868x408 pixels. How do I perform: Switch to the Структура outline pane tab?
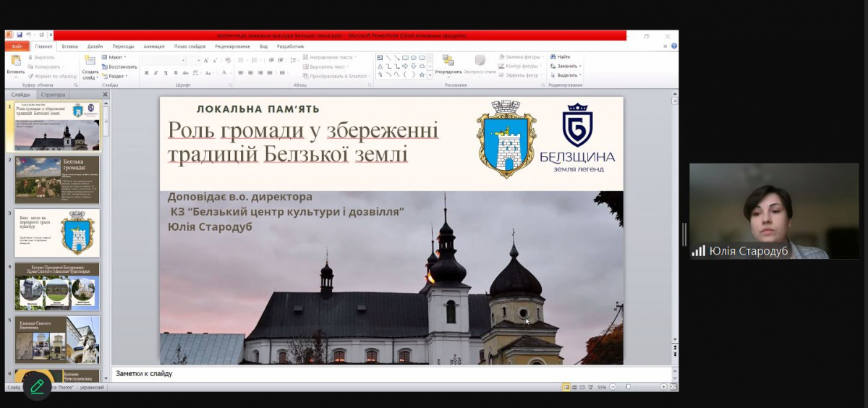click(53, 95)
